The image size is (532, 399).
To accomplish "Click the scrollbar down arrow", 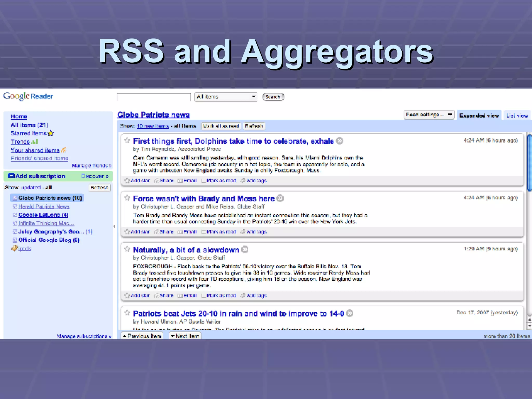I will pyautogui.click(x=530, y=326).
